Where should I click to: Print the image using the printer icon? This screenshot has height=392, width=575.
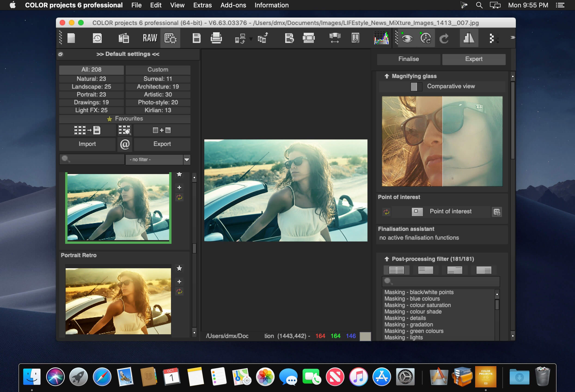click(216, 38)
